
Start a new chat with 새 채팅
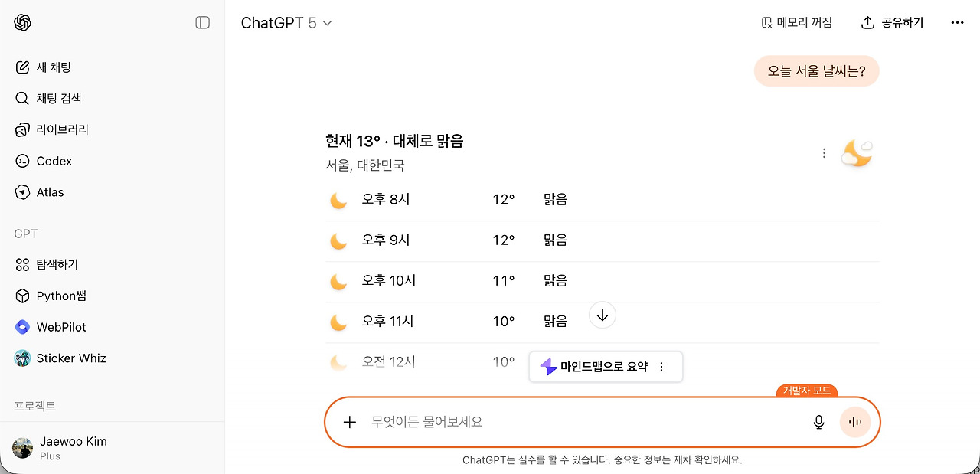point(54,67)
